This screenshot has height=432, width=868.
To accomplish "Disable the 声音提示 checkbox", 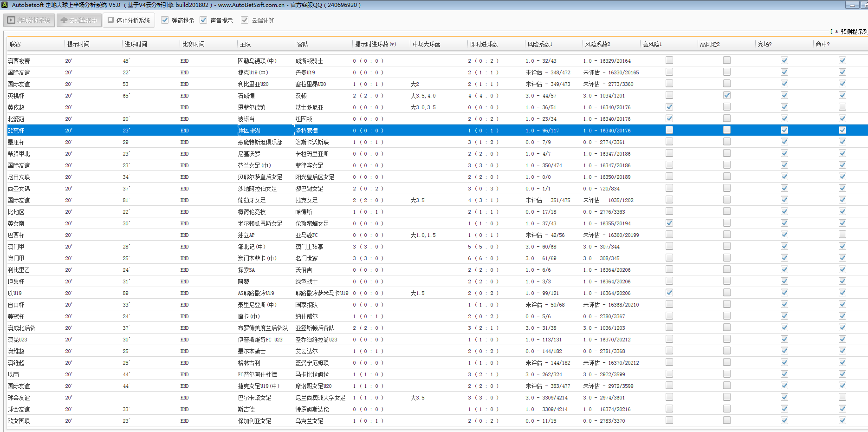I will [203, 20].
